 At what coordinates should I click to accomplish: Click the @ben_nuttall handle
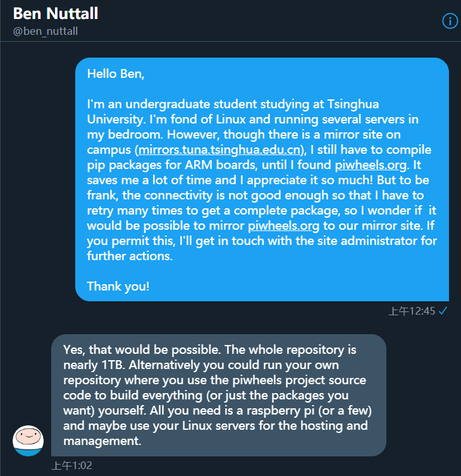click(x=46, y=31)
